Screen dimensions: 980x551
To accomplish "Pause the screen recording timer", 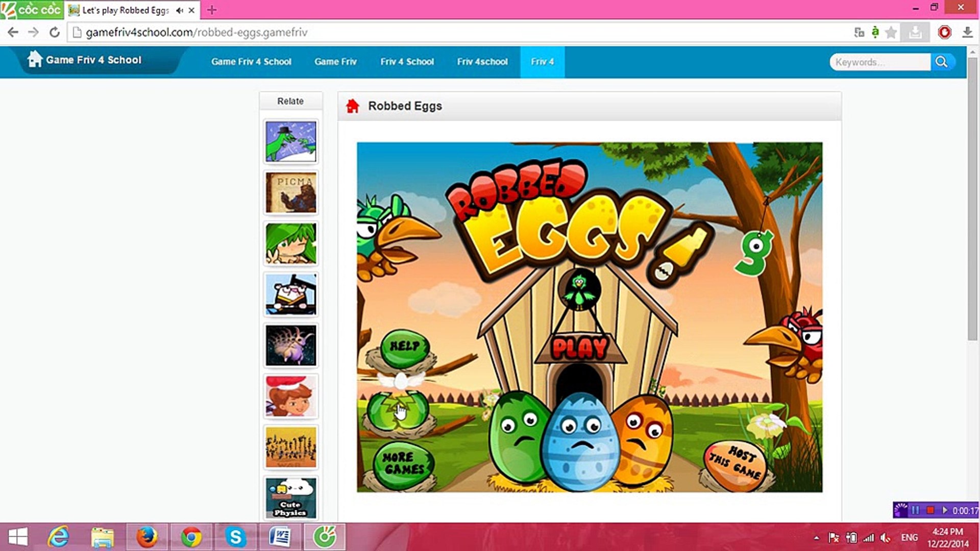I will click(x=915, y=510).
